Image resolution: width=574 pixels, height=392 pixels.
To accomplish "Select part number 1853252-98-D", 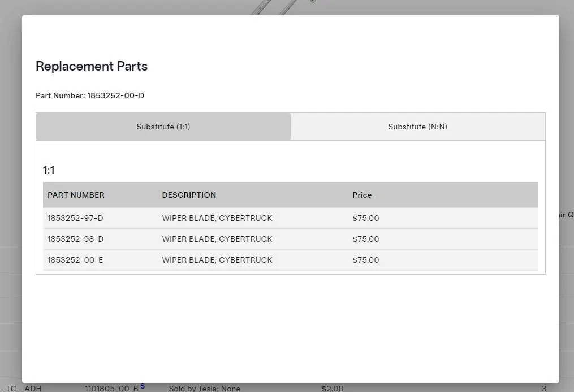I will [75, 239].
